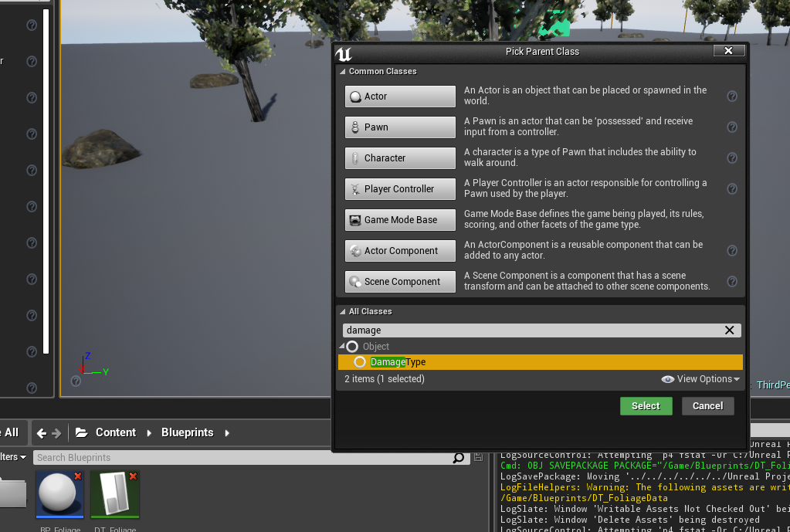Image resolution: width=790 pixels, height=532 pixels.
Task: Clear the damage search text
Action: click(729, 330)
